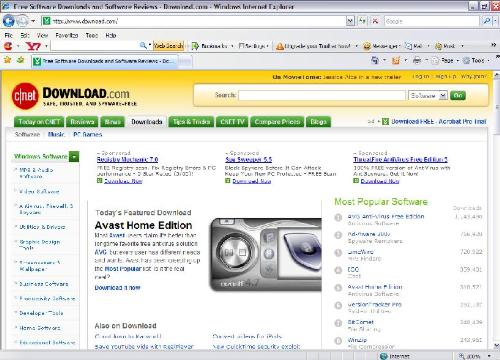Click the browser Back arrow button
This screenshot has width=500, height=360.
click(x=9, y=21)
